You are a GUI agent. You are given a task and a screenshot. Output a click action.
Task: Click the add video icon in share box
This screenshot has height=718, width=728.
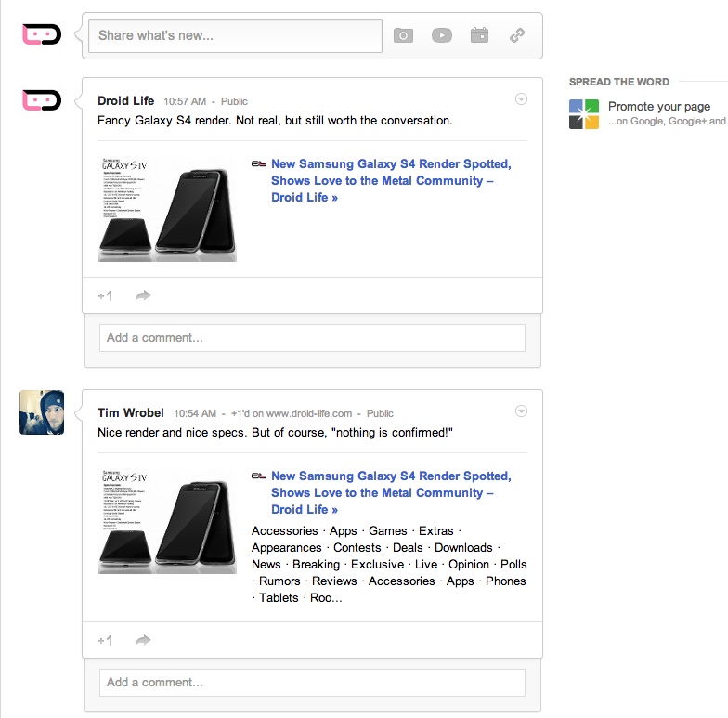[441, 35]
